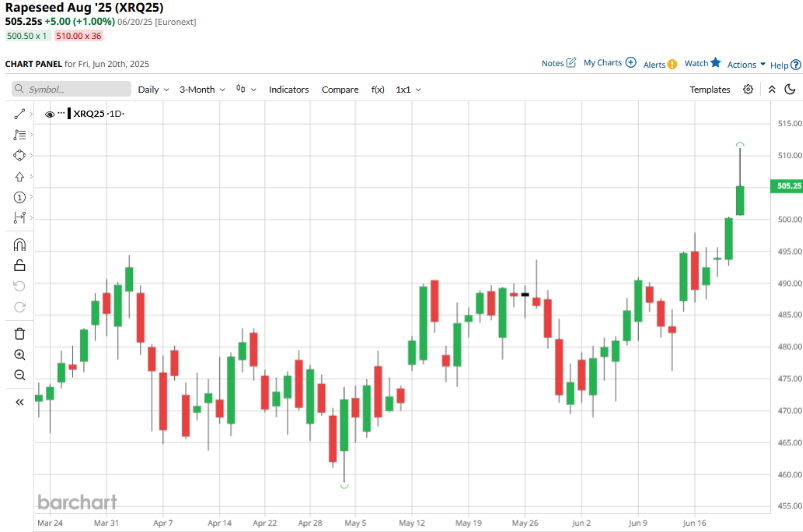
Task: Zoom out using the magnifier minus icon
Action: [x=19, y=375]
